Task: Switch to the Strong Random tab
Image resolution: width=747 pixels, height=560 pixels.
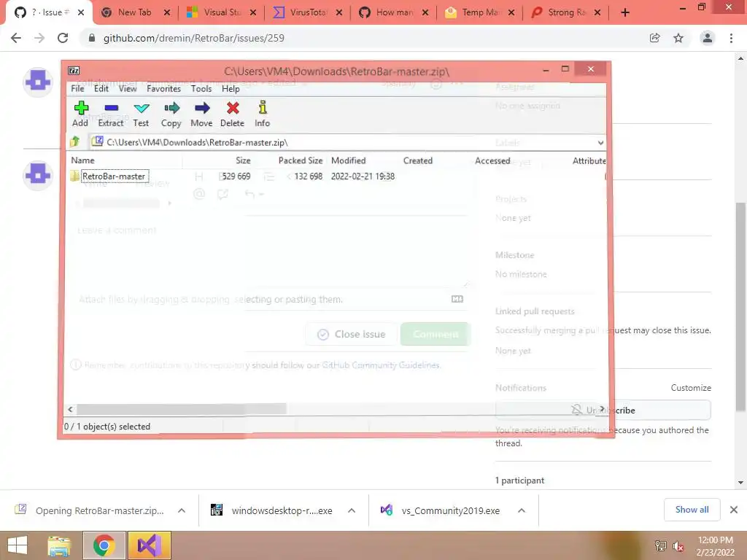Action: click(566, 12)
